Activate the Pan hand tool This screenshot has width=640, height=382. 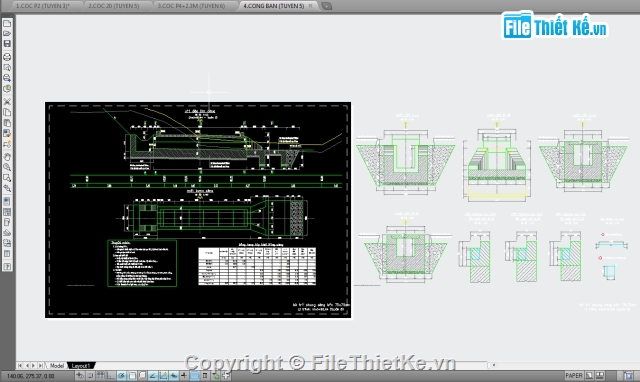7,157
